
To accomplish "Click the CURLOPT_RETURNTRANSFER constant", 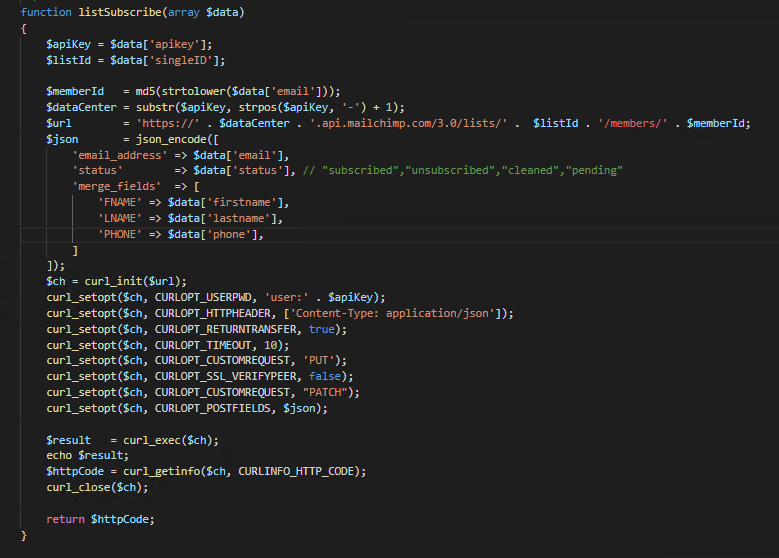I will 226,329.
